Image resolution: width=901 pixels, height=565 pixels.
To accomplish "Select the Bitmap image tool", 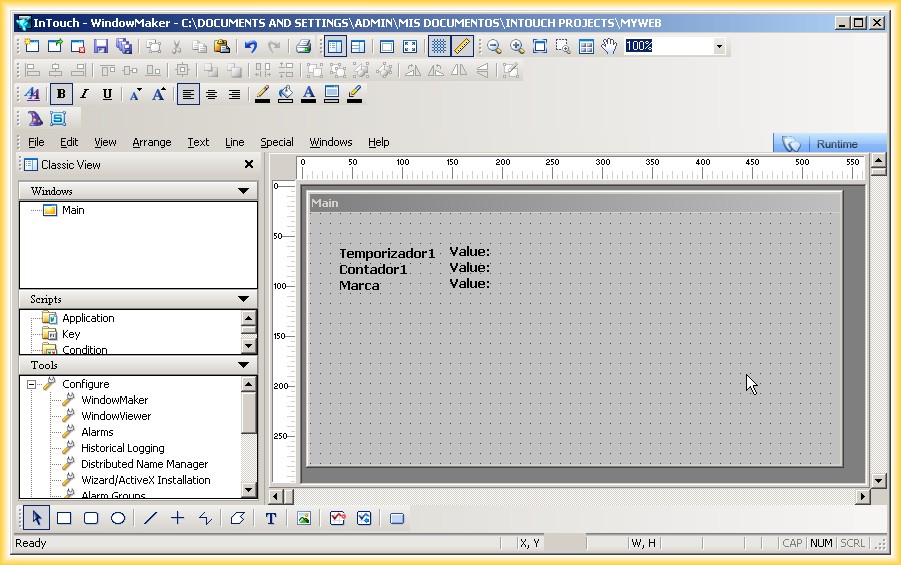I will point(304,518).
